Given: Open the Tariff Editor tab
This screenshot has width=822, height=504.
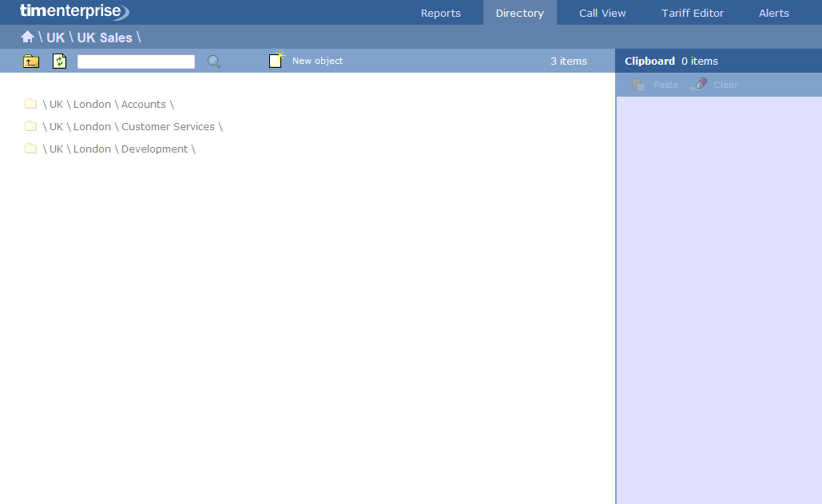Looking at the screenshot, I should (693, 13).
